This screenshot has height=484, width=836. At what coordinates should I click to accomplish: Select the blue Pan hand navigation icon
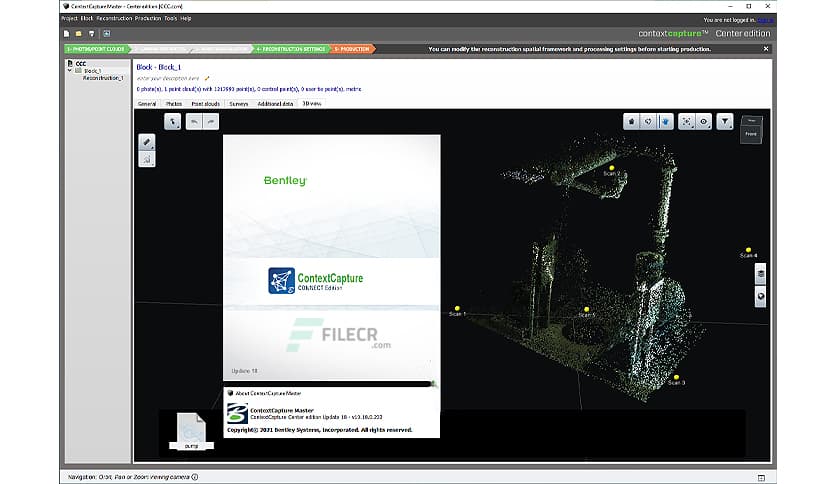point(665,122)
